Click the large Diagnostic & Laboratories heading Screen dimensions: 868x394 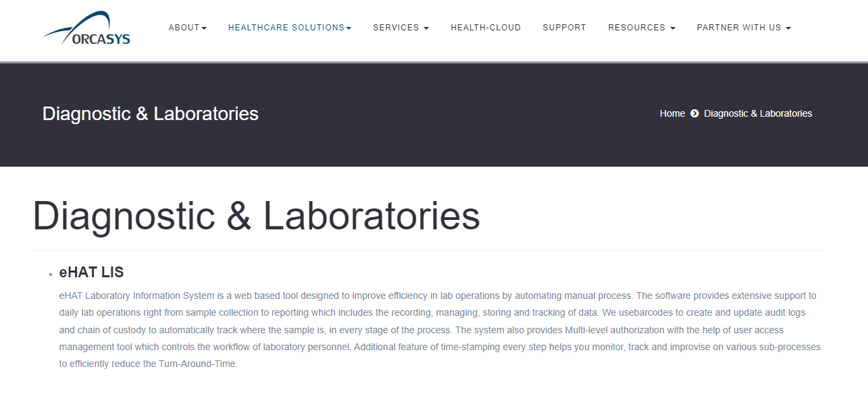[256, 216]
